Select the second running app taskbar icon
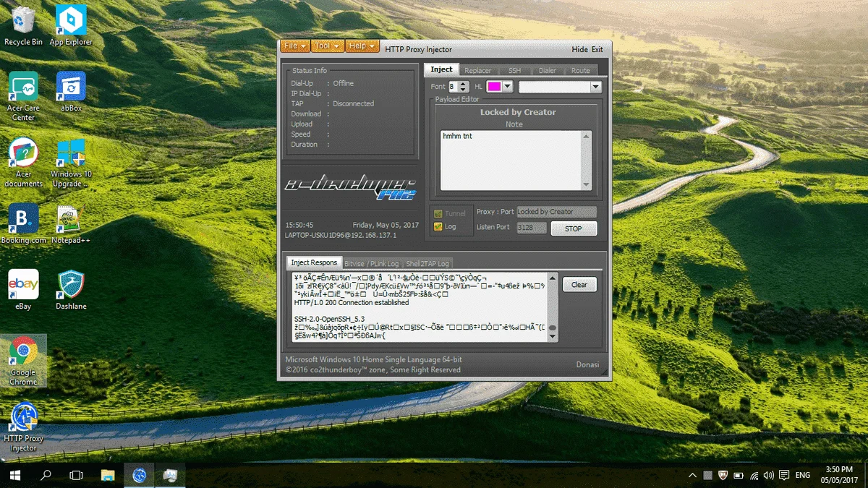Image resolution: width=868 pixels, height=488 pixels. [x=171, y=475]
